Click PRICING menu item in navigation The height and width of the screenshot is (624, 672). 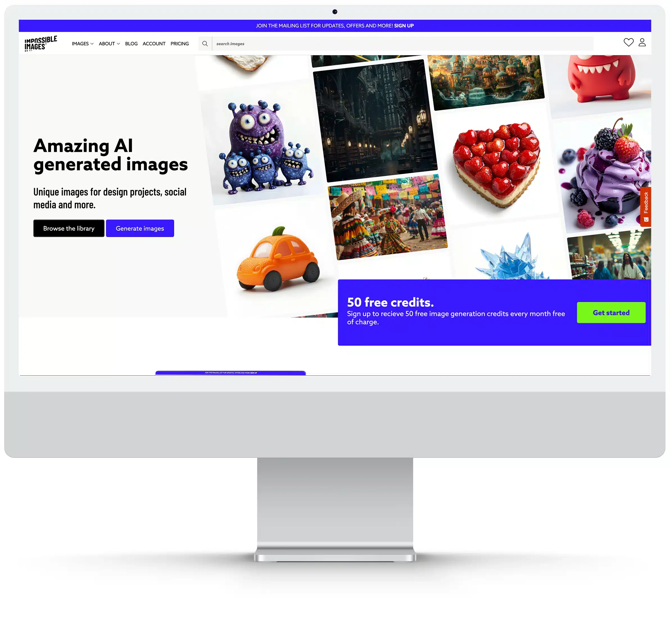(x=179, y=43)
